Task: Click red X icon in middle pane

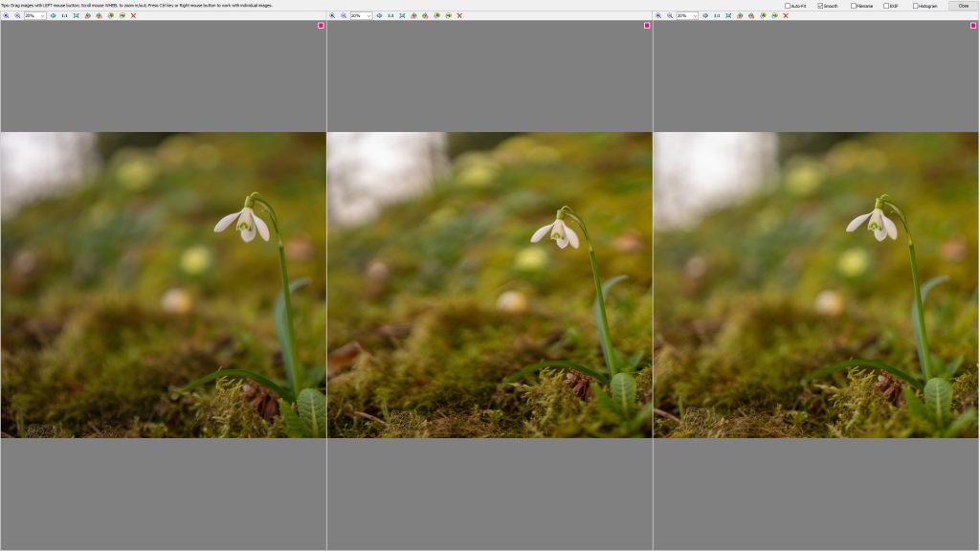Action: [459, 15]
